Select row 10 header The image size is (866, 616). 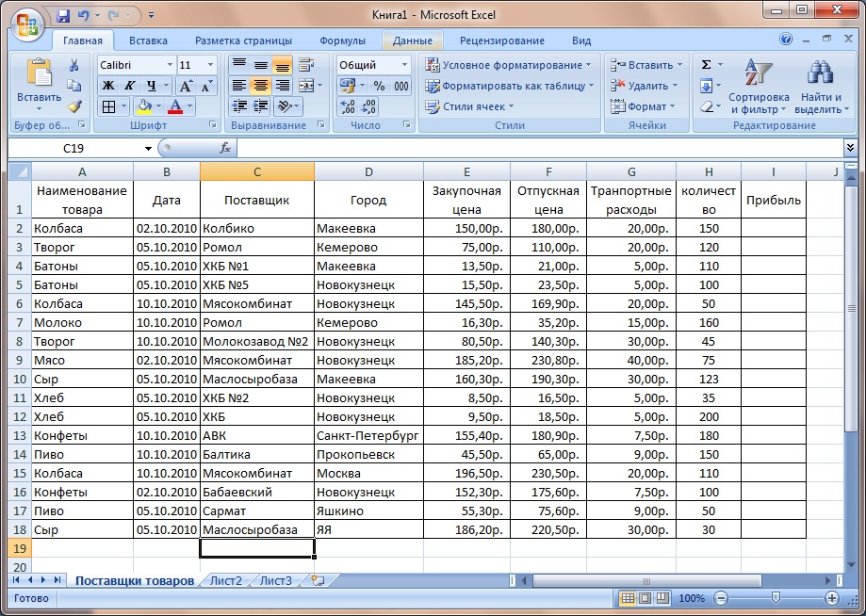click(20, 380)
